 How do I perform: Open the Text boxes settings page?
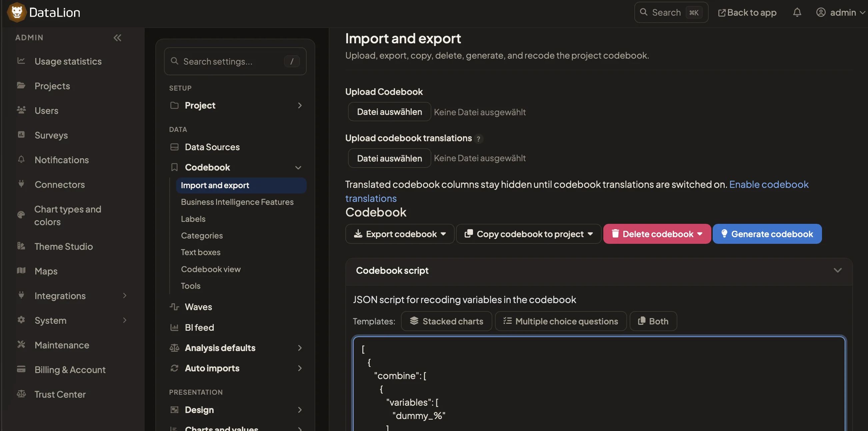pos(200,252)
